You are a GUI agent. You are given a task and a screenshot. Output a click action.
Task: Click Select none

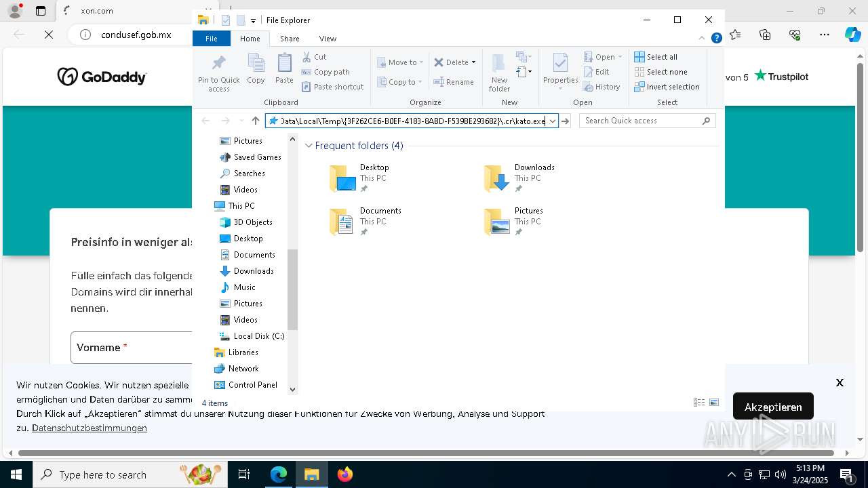(660, 72)
